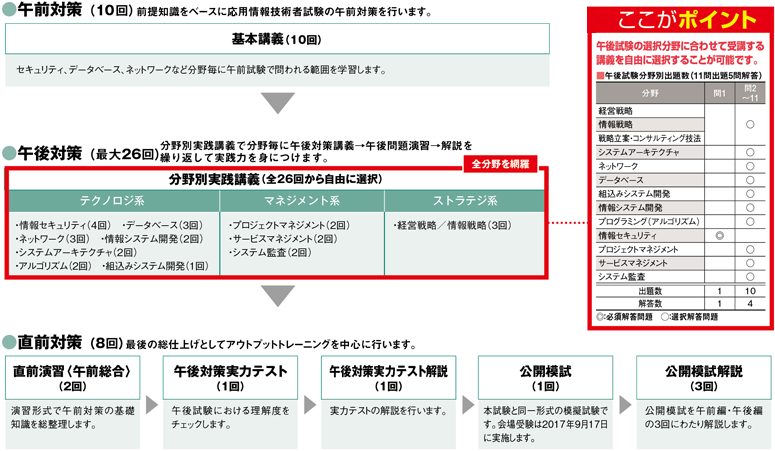Select the double-circle mark for 情報セキュリティ

(x=719, y=234)
